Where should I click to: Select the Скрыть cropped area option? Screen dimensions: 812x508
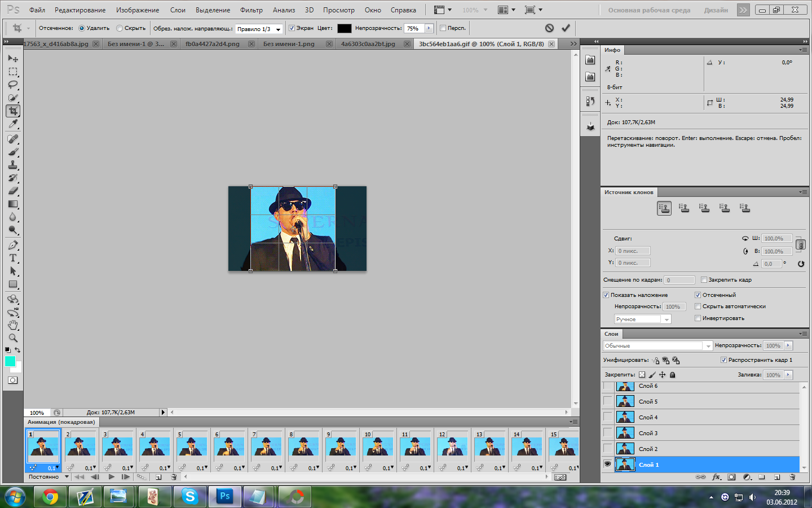click(131, 28)
